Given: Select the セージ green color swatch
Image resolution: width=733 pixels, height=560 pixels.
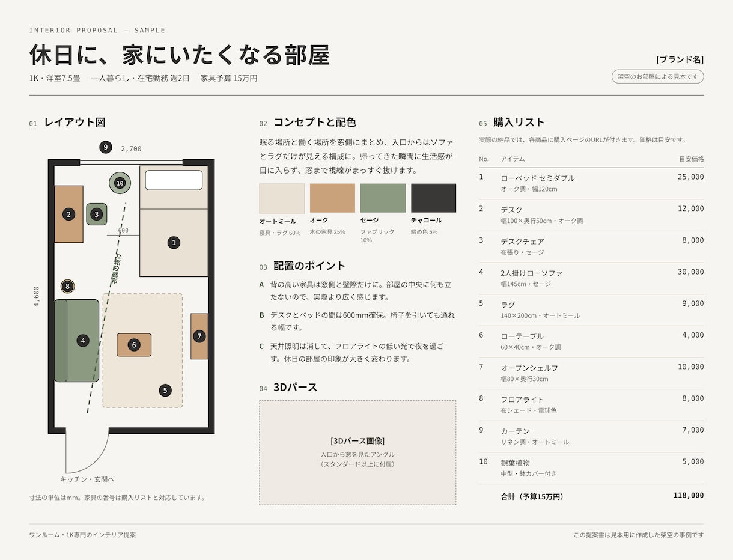Looking at the screenshot, I should coord(383,198).
